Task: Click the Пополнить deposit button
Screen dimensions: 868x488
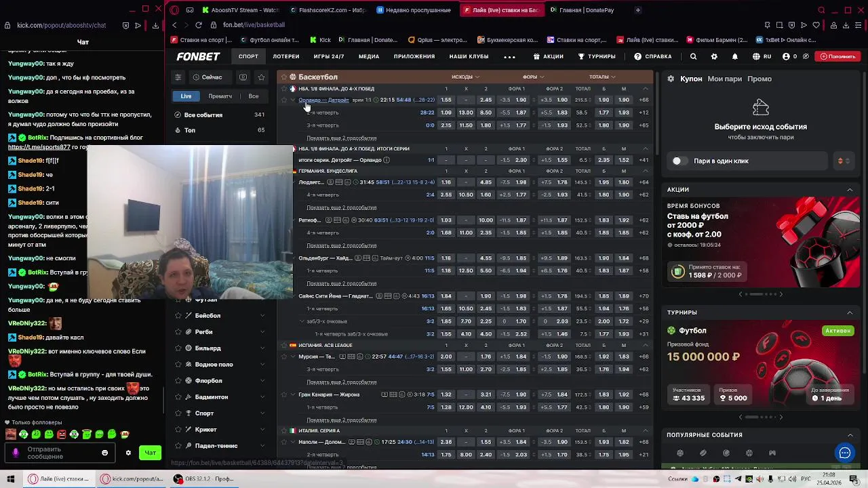Action: tap(837, 57)
